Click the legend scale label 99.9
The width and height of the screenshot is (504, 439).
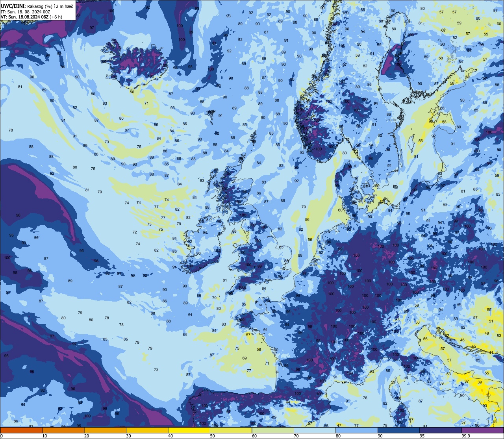466,436
